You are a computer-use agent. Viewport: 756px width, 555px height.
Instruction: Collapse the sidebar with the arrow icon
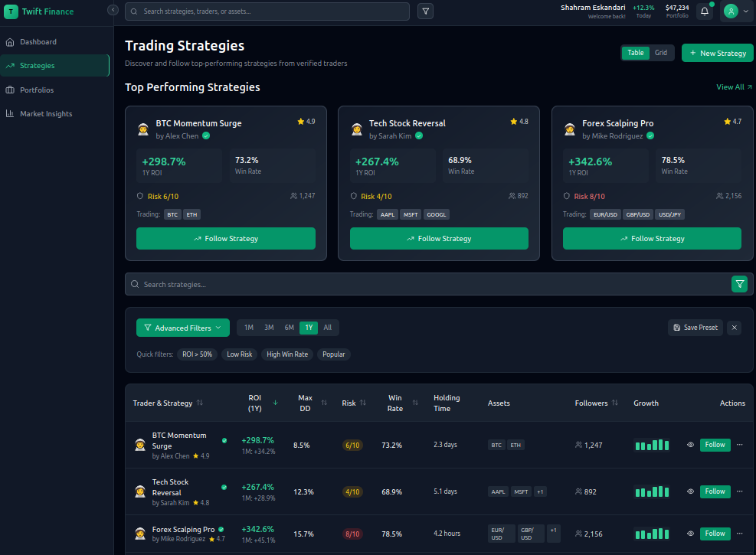pos(113,10)
